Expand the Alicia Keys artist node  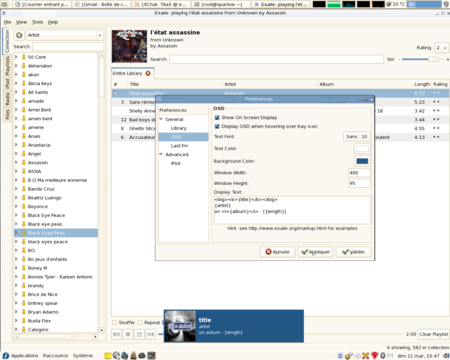click(16, 83)
